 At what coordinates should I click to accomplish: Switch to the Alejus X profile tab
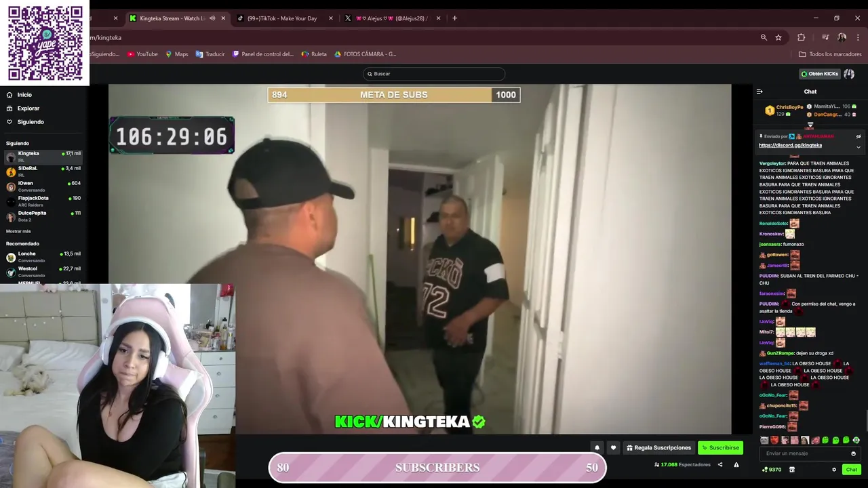pyautogui.click(x=391, y=18)
